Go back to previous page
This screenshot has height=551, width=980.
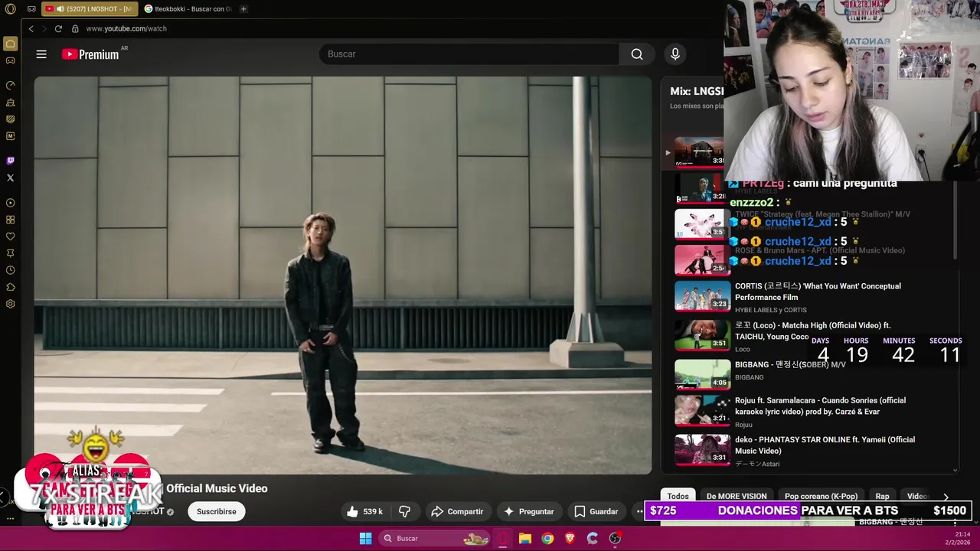31,28
